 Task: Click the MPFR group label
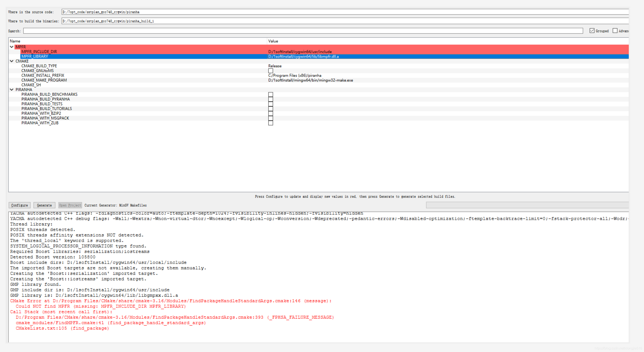tap(20, 47)
